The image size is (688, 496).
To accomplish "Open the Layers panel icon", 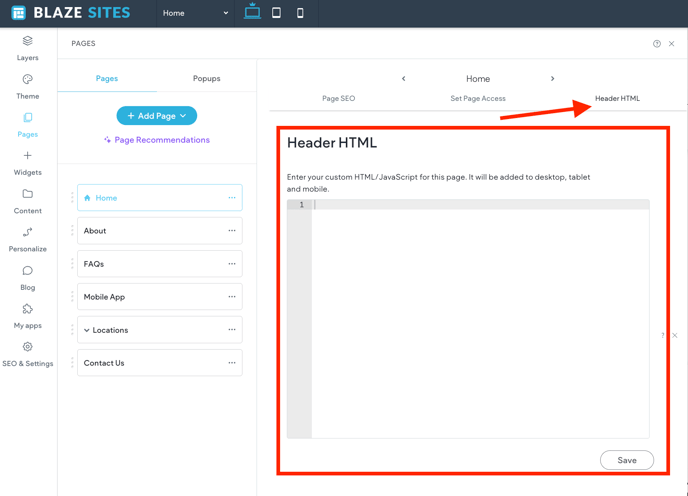I will (x=27, y=42).
